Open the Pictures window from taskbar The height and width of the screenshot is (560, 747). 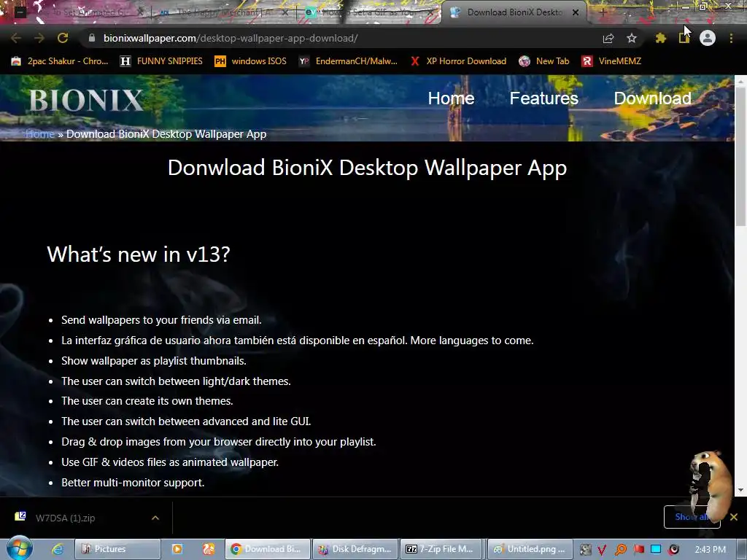pyautogui.click(x=117, y=549)
